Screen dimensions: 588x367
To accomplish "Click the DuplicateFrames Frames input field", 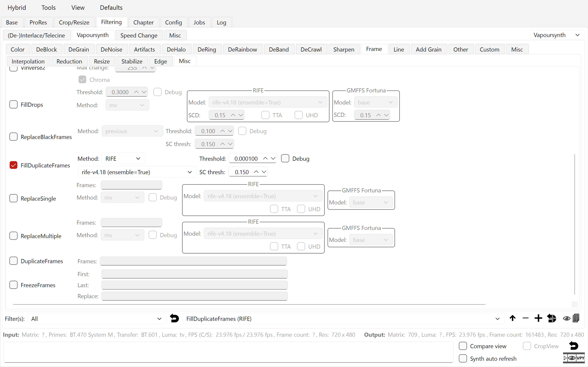I will point(193,261).
